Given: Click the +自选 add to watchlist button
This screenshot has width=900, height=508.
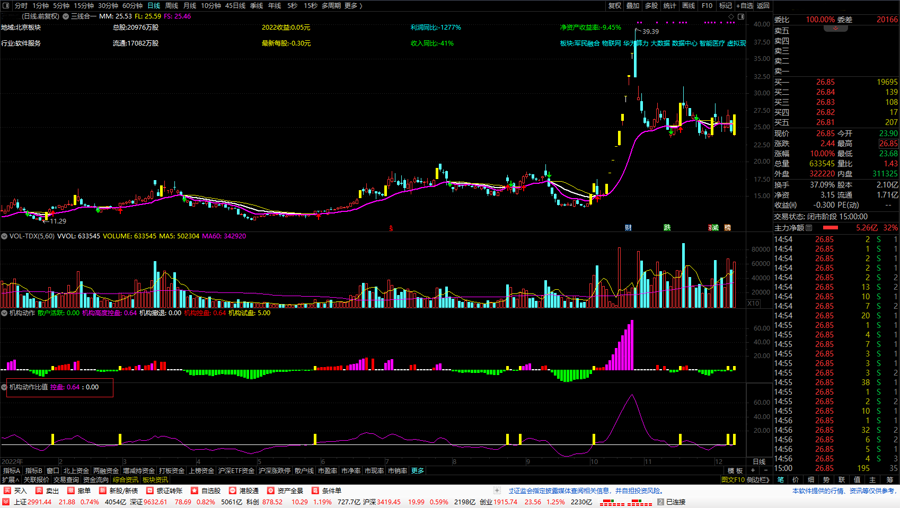Looking at the screenshot, I should (745, 6).
